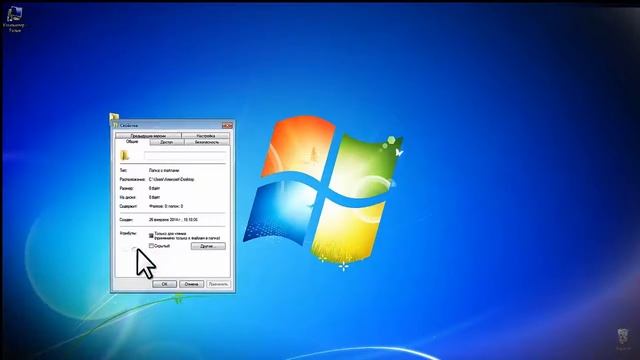Open the Customize (Настройка) tab
This screenshot has width=640, height=360.
point(206,136)
